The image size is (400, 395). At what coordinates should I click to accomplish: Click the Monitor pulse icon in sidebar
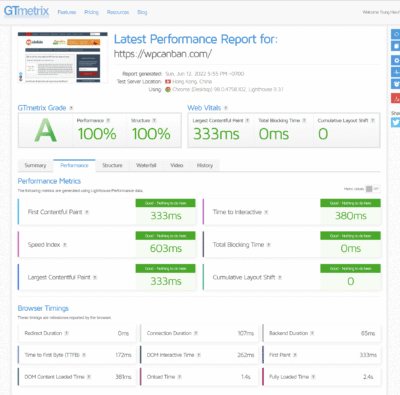pyautogui.click(x=396, y=72)
